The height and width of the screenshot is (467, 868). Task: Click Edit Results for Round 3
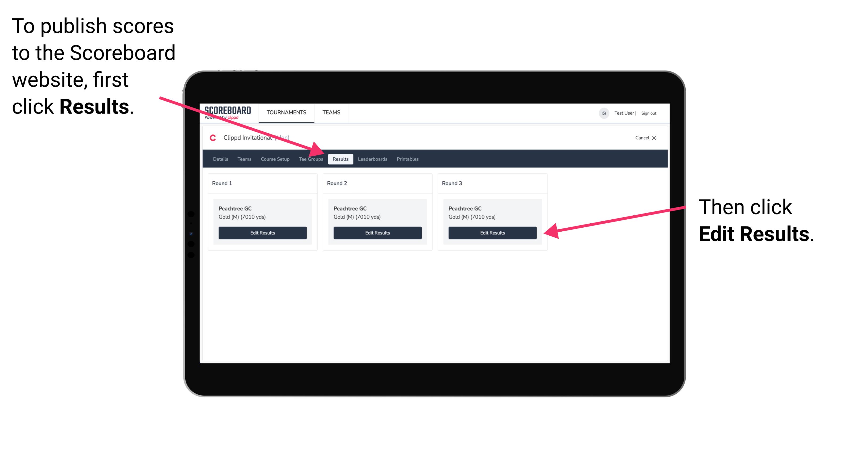click(492, 232)
